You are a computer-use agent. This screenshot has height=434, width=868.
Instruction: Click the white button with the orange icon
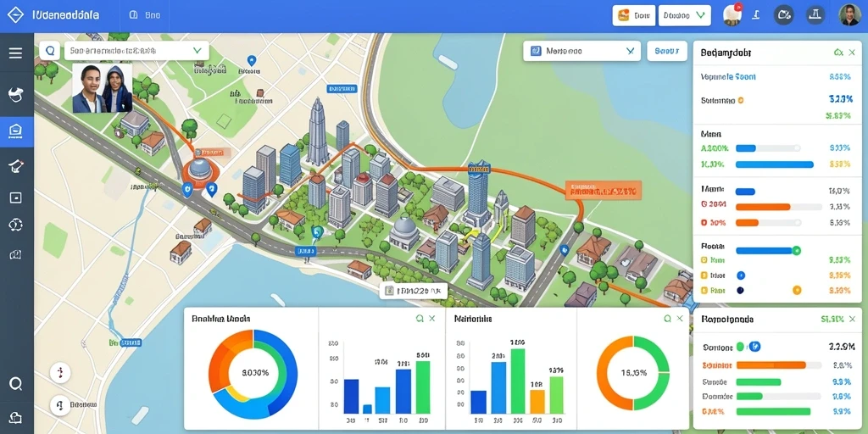click(634, 15)
